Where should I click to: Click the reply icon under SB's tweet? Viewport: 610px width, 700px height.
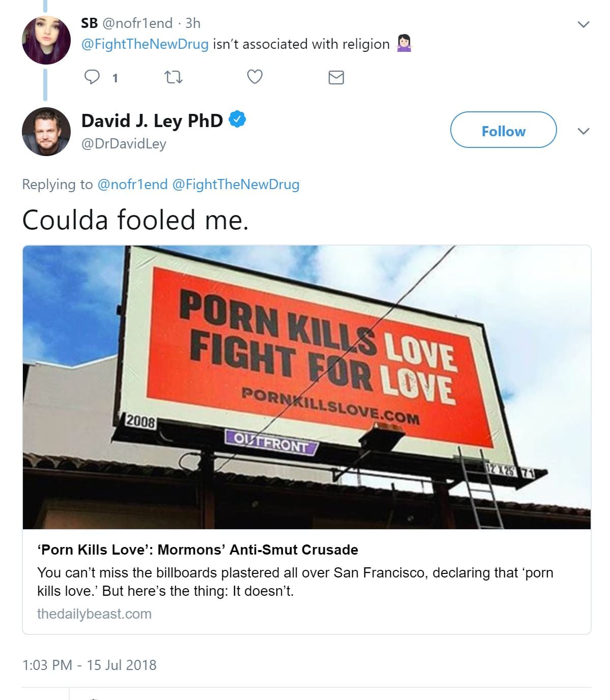coord(92,77)
